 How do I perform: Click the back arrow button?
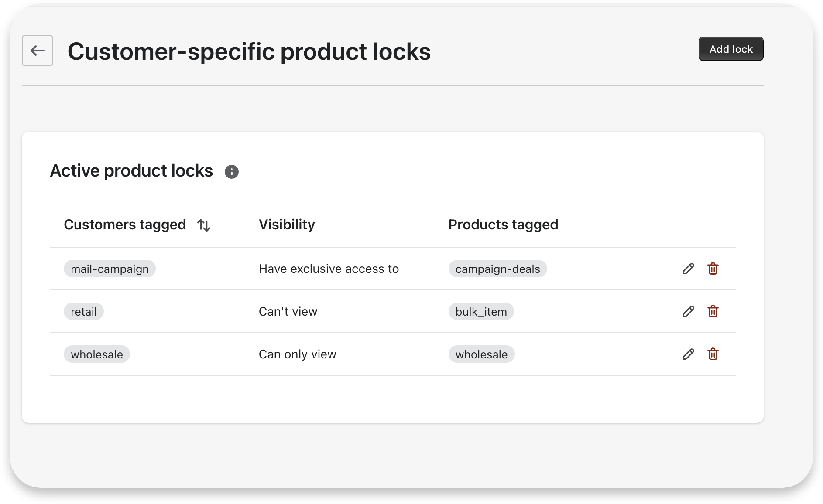[x=38, y=51]
